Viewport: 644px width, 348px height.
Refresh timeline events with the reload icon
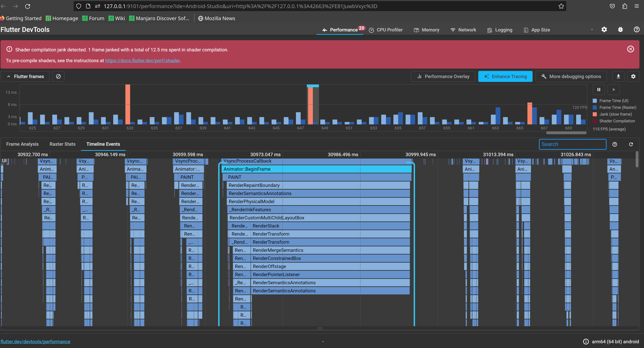[631, 144]
